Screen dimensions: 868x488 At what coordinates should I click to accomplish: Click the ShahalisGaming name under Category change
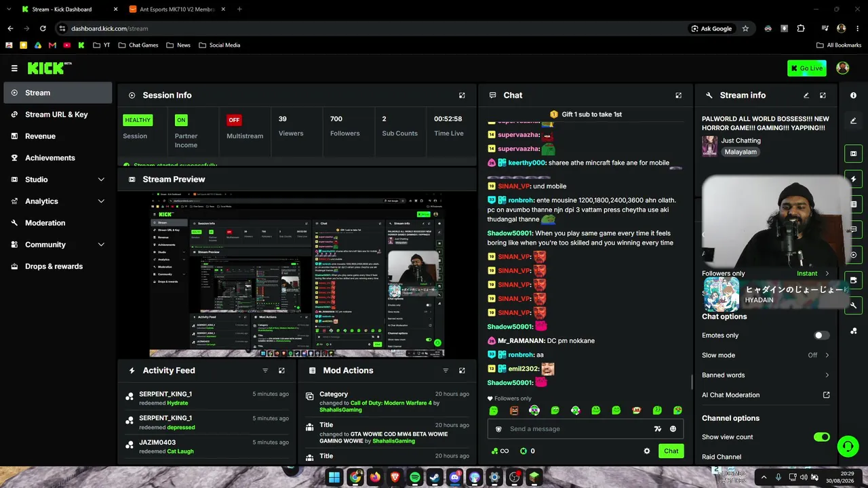pos(340,410)
